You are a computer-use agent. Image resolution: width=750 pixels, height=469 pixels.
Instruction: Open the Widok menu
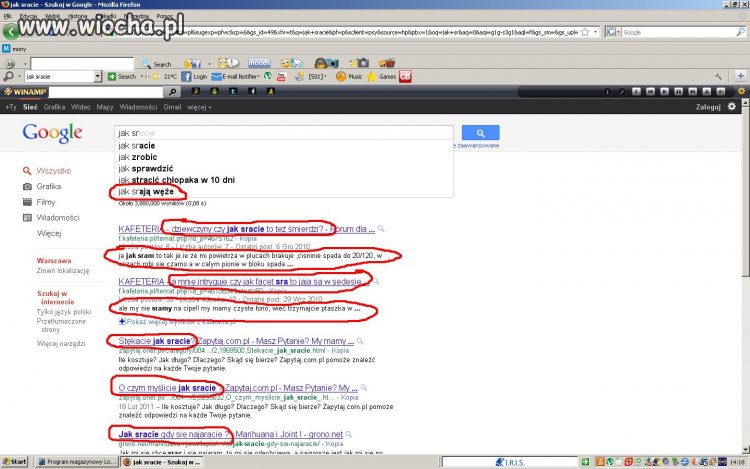pos(52,16)
